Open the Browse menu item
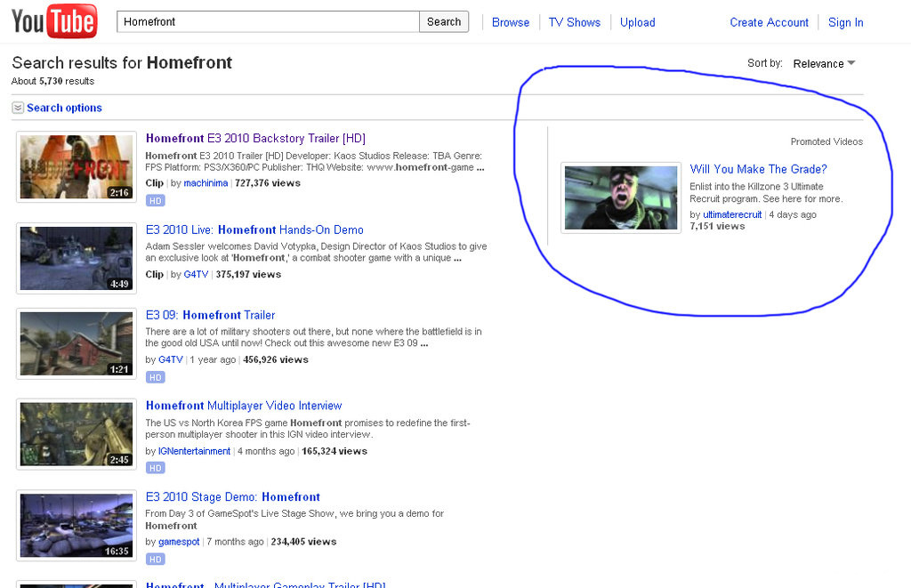The width and height of the screenshot is (911, 588). 511,22
